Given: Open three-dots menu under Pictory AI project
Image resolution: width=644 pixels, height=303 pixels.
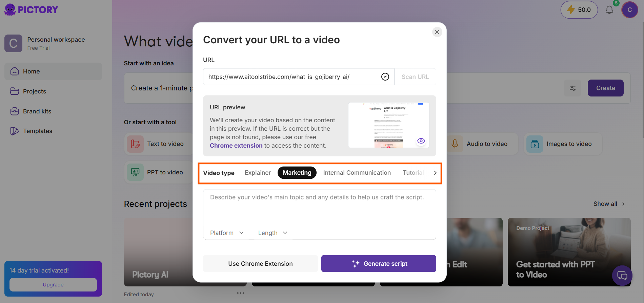Looking at the screenshot, I should 241,293.
